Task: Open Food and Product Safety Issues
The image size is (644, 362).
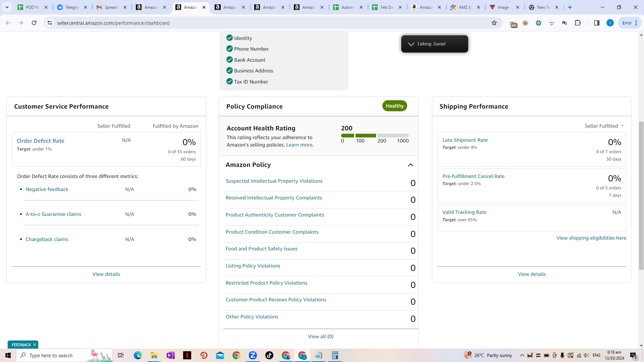Action: [x=262, y=249]
